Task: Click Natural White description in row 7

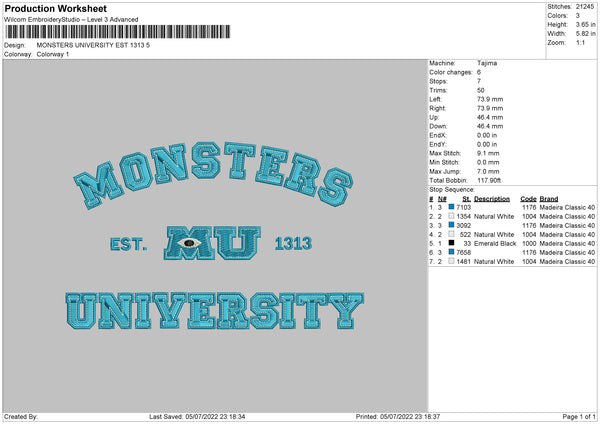Action: 494,261
